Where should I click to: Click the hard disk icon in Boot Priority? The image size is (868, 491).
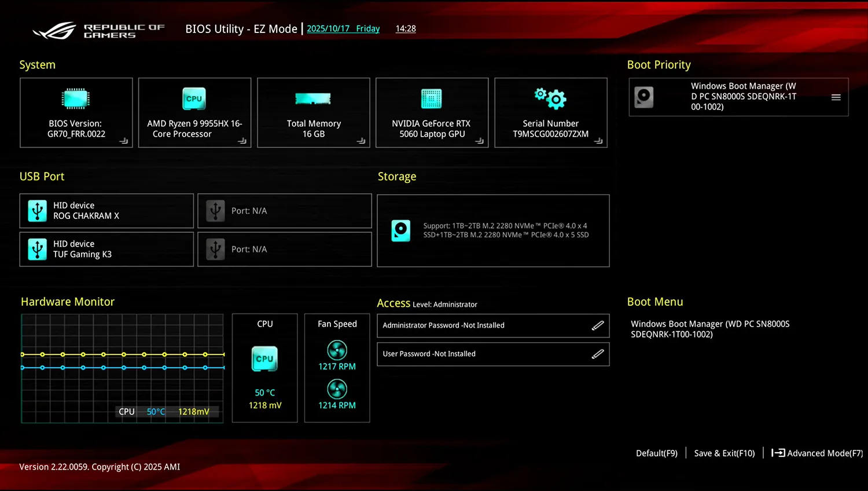[643, 97]
